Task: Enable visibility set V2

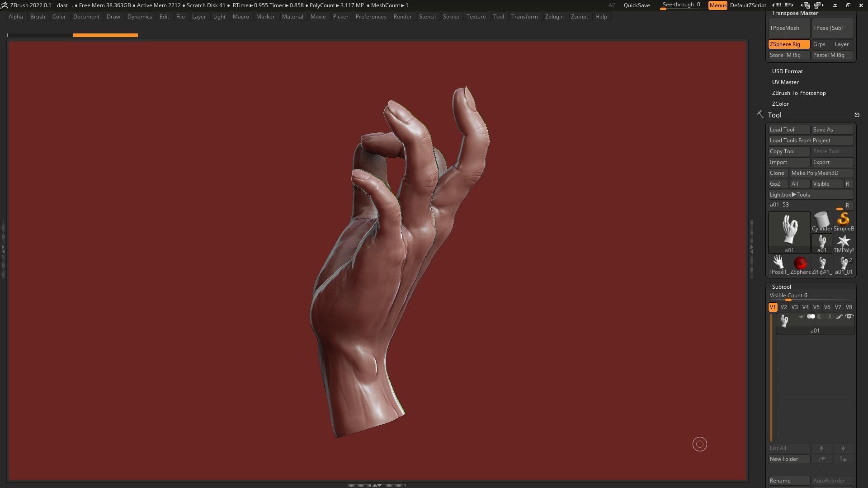Action: [x=783, y=307]
